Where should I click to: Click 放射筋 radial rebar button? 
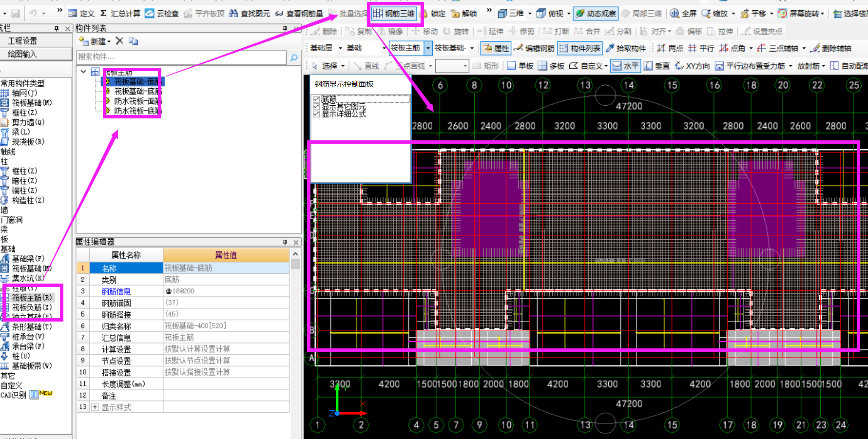coord(809,66)
